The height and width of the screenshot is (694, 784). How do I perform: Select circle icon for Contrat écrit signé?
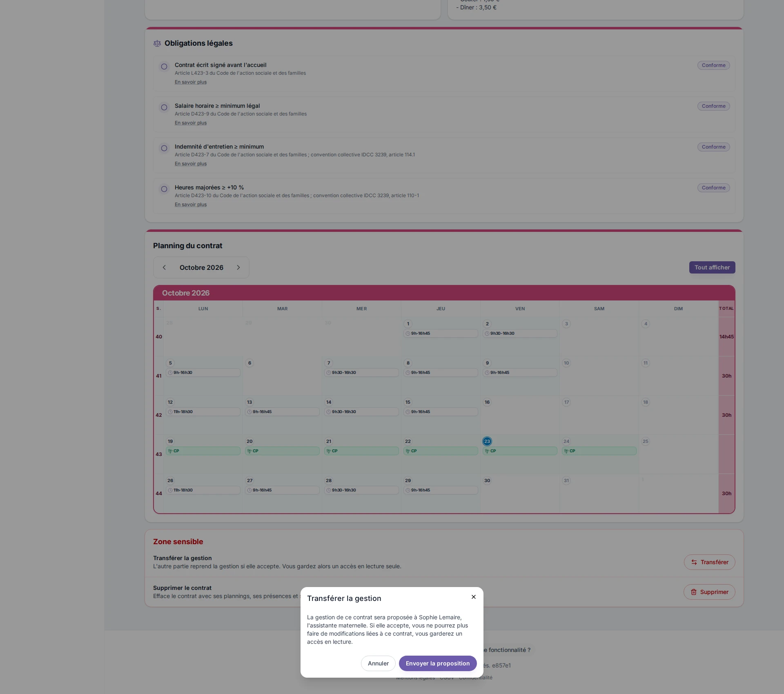tap(164, 67)
